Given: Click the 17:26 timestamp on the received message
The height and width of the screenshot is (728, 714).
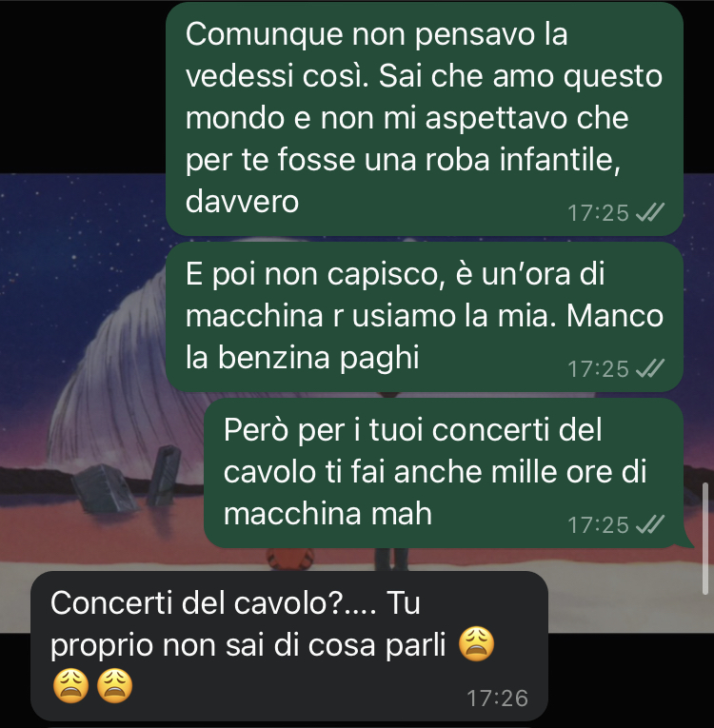Looking at the screenshot, I should pyautogui.click(x=497, y=698).
